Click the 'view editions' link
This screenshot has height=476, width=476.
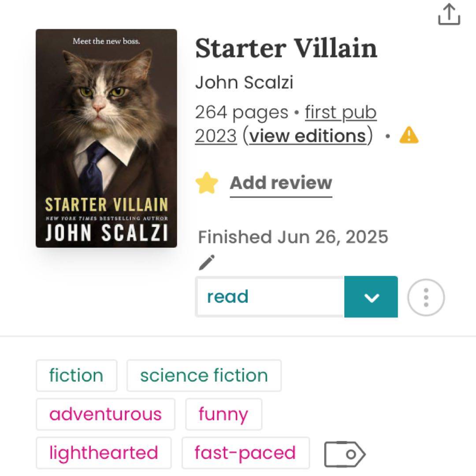pyautogui.click(x=308, y=136)
